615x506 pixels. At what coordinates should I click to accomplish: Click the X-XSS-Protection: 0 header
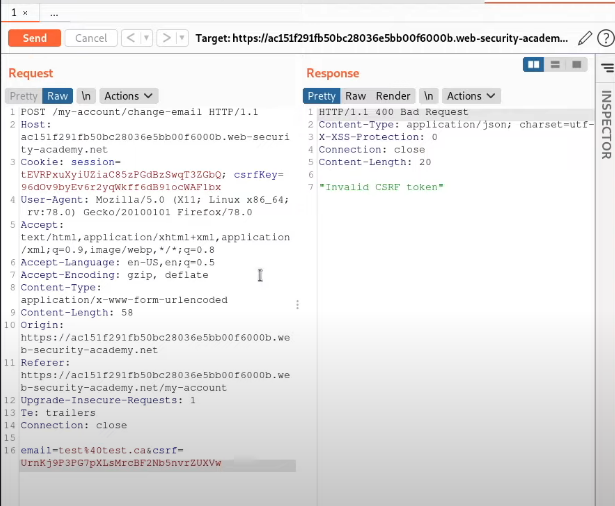[x=378, y=137]
